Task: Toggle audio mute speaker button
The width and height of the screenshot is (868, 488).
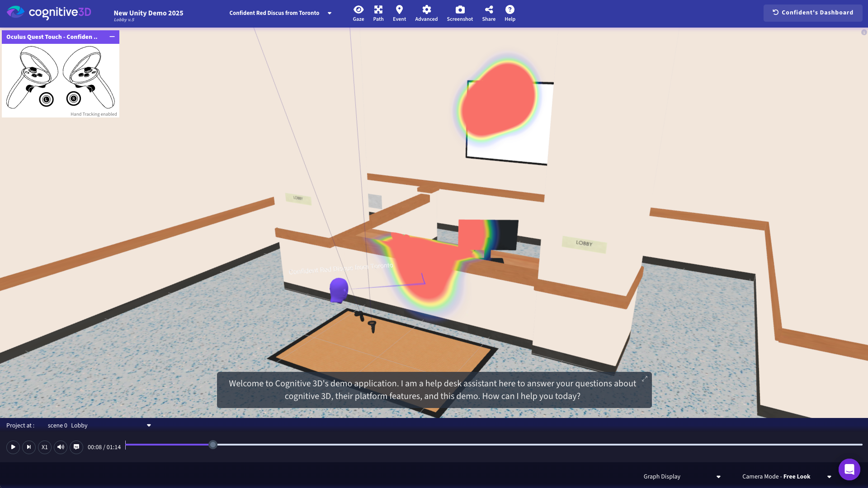Action: 61,447
